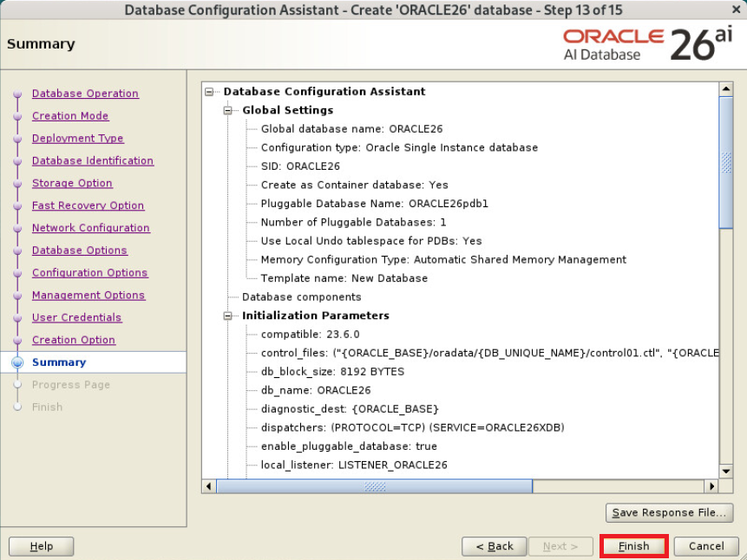This screenshot has height=560, width=747.
Task: Click the Finish button
Action: pyautogui.click(x=633, y=546)
